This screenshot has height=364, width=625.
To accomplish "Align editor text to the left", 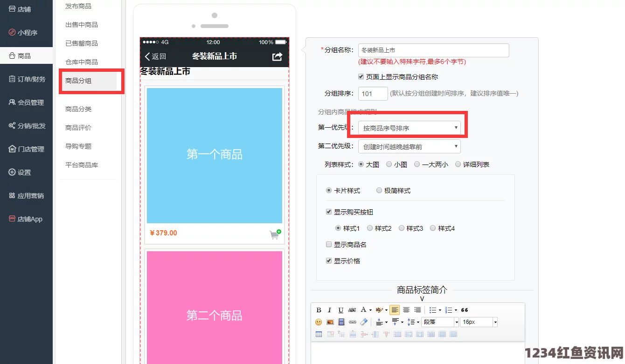I will [x=395, y=310].
